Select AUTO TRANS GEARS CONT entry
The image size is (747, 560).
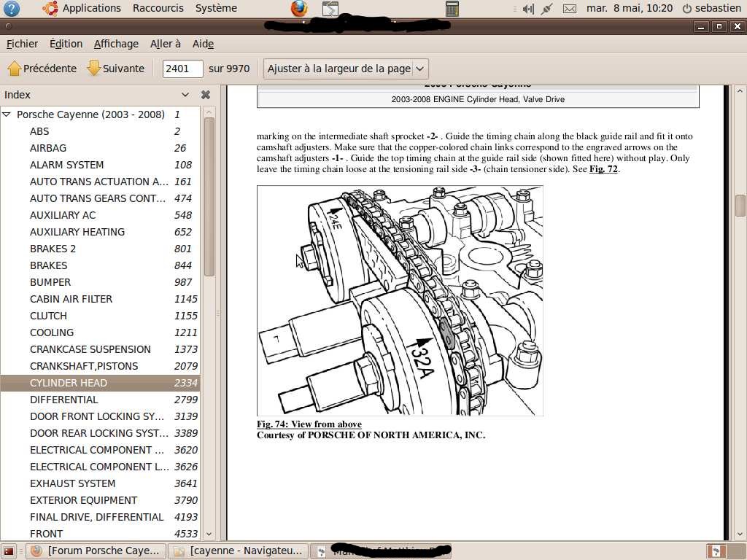pyautogui.click(x=100, y=198)
